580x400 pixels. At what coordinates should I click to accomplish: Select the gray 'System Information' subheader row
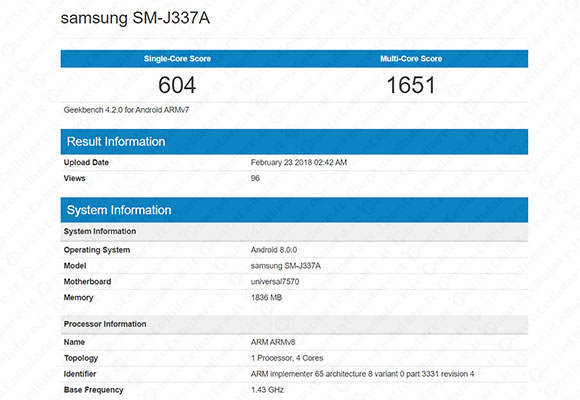point(294,232)
